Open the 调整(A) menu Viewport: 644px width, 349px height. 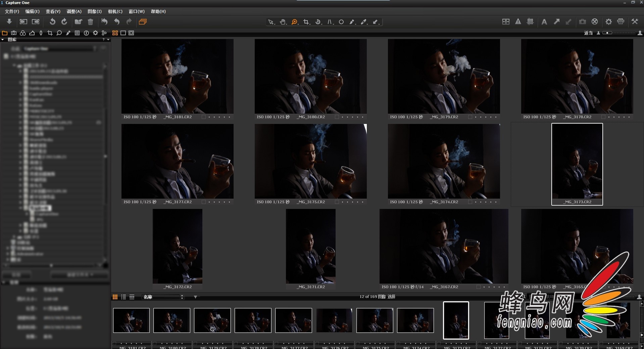74,11
